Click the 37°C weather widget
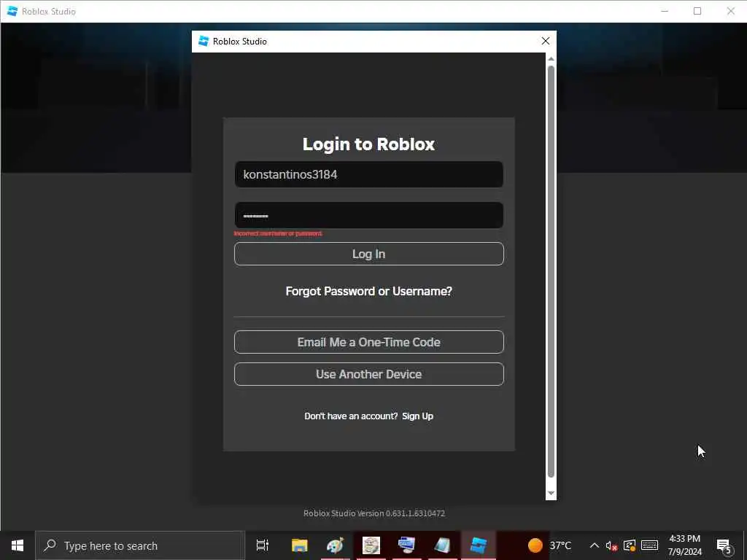The height and width of the screenshot is (560, 747). (x=549, y=545)
